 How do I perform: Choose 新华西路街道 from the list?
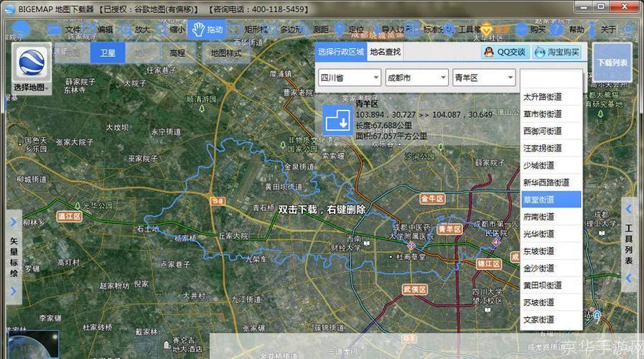pyautogui.click(x=551, y=182)
